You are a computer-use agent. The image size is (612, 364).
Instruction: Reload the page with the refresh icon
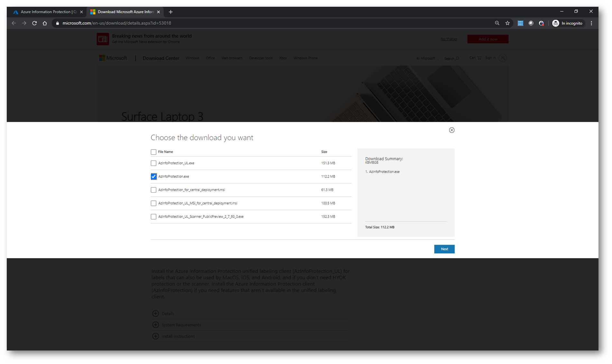coord(34,23)
